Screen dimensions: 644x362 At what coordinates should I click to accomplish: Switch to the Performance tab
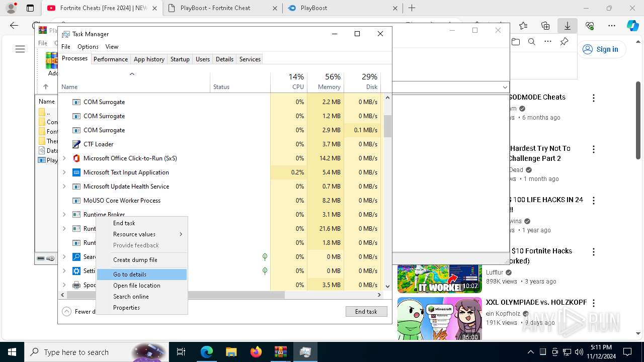[111, 59]
